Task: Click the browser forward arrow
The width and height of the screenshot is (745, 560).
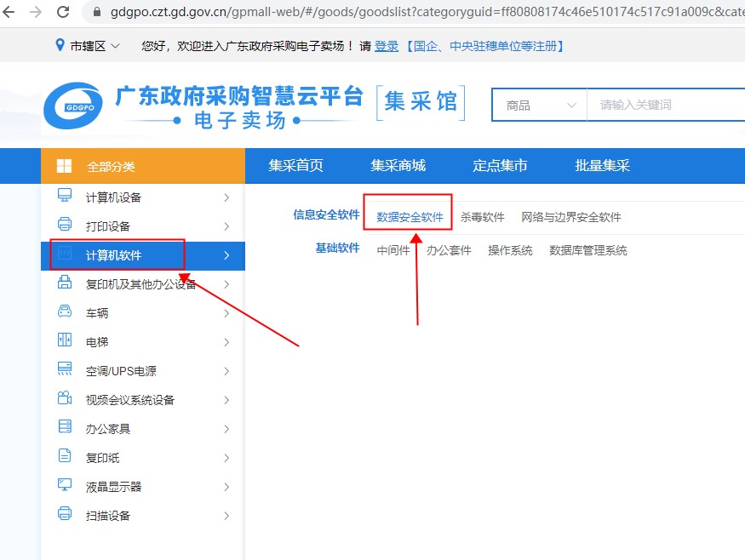Action: [x=36, y=11]
